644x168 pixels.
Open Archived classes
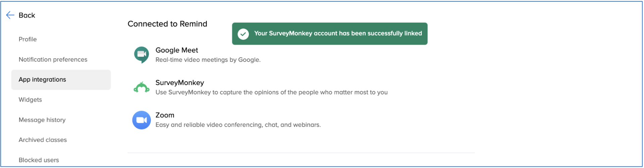[x=43, y=140]
